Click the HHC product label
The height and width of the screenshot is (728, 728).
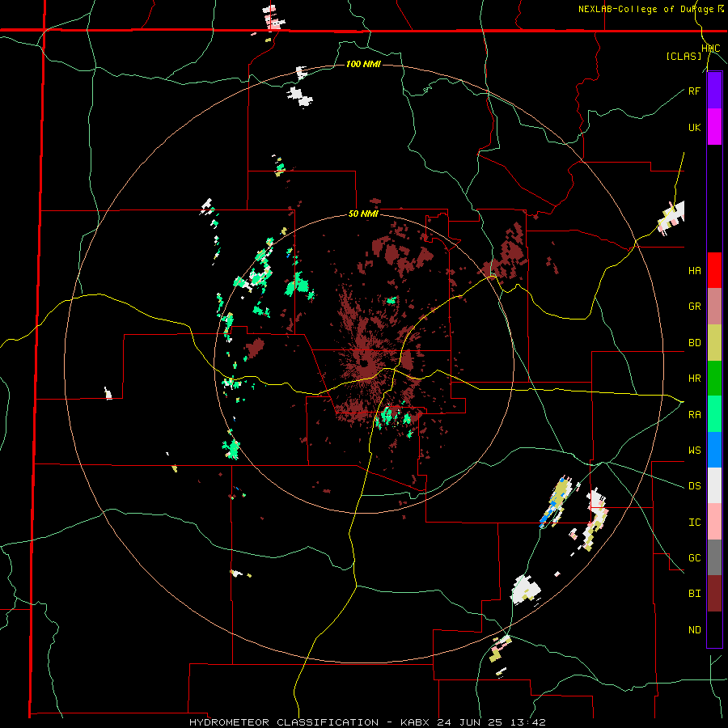coord(711,48)
